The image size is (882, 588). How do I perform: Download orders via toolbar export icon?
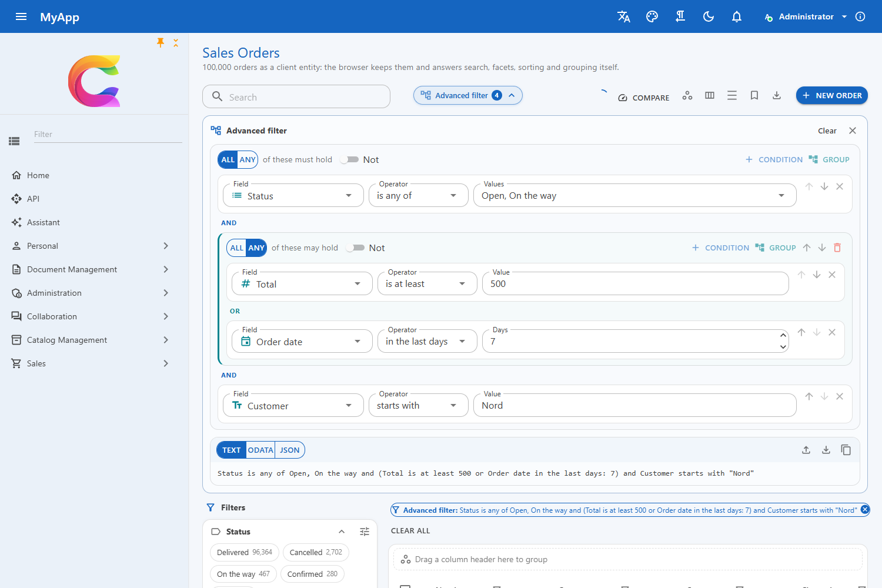click(x=777, y=95)
